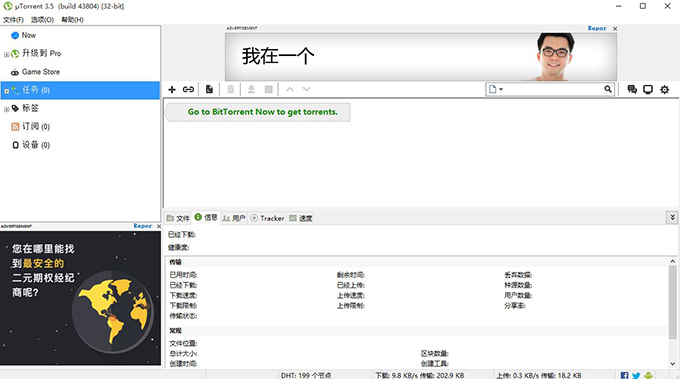Image resolution: width=680 pixels, height=379 pixels.
Task: Select 任务 (0) in the sidebar
Action: click(x=80, y=90)
